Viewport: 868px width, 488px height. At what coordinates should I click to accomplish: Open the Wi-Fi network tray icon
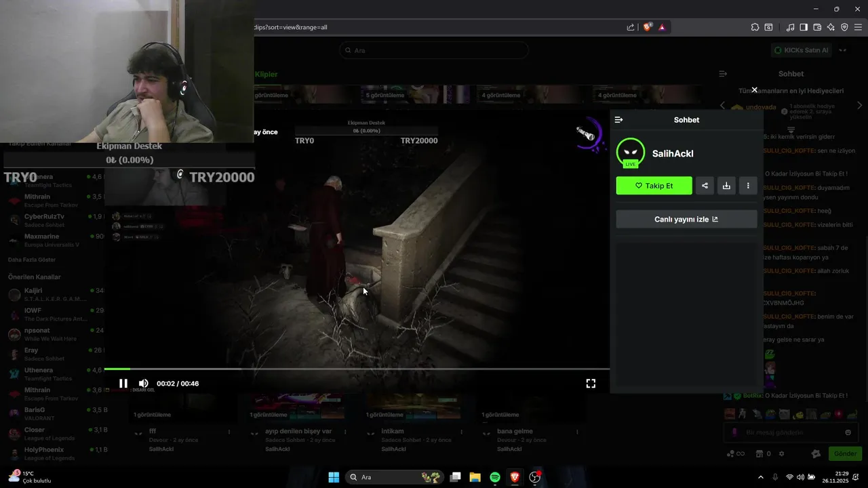click(x=789, y=477)
